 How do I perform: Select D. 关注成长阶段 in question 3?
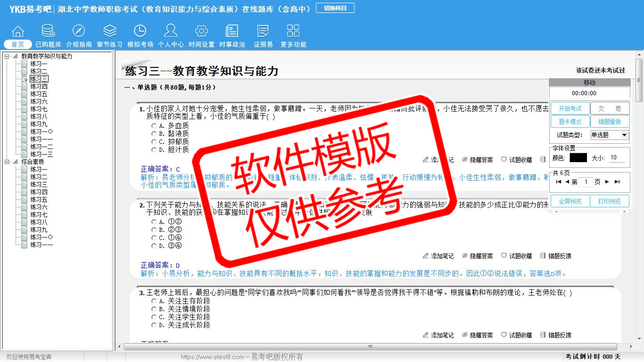pos(154,325)
